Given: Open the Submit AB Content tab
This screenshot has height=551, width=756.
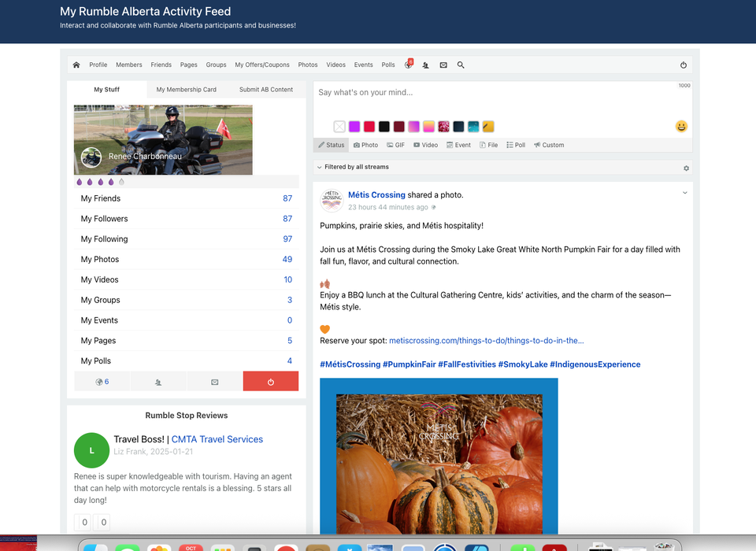Looking at the screenshot, I should pos(265,90).
